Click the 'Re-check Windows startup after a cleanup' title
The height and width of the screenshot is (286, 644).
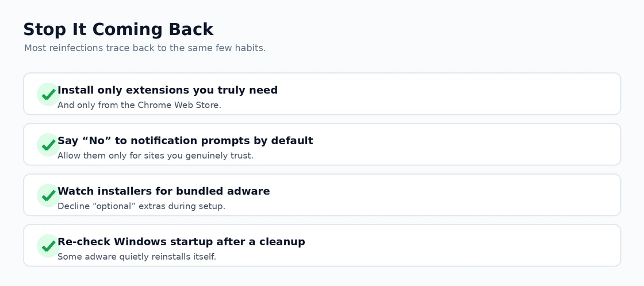click(181, 242)
